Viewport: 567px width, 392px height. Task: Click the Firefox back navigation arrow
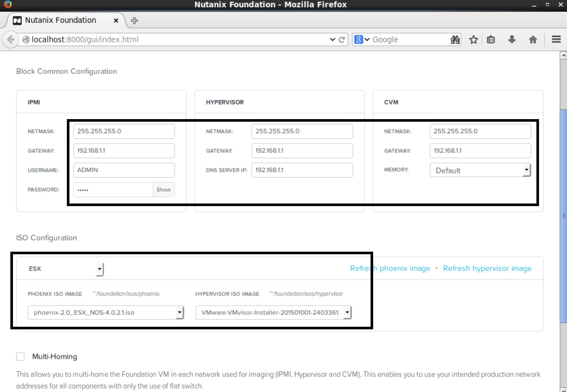[11, 39]
